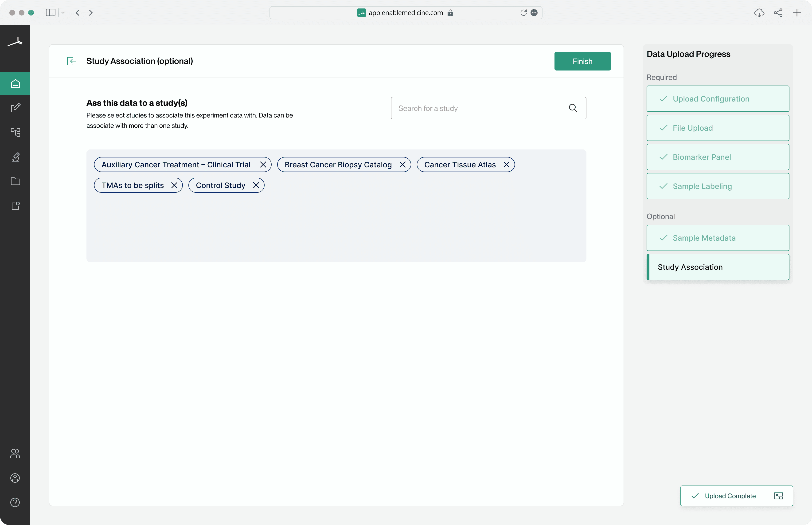Click the Search for a study field
Viewport: 812px width, 525px height.
click(488, 108)
